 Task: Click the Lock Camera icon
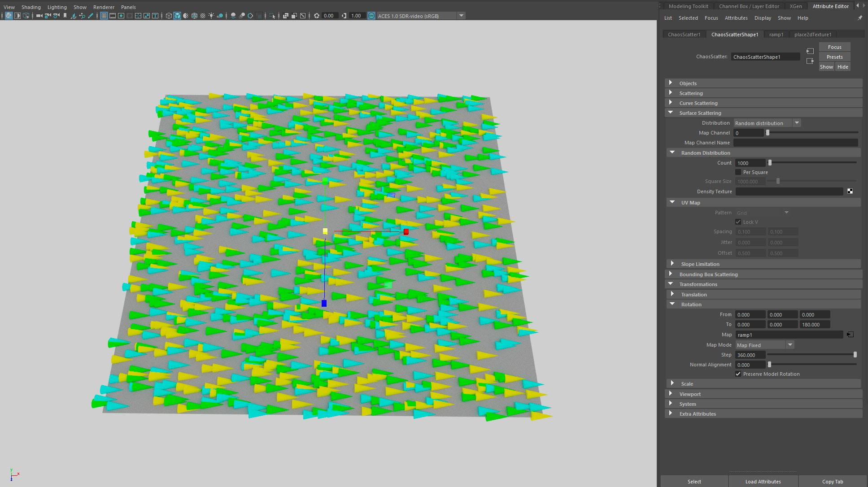(x=47, y=16)
